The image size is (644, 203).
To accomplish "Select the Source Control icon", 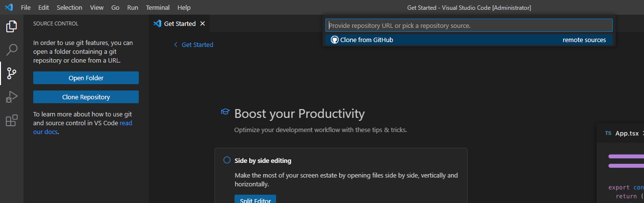I will [x=12, y=73].
